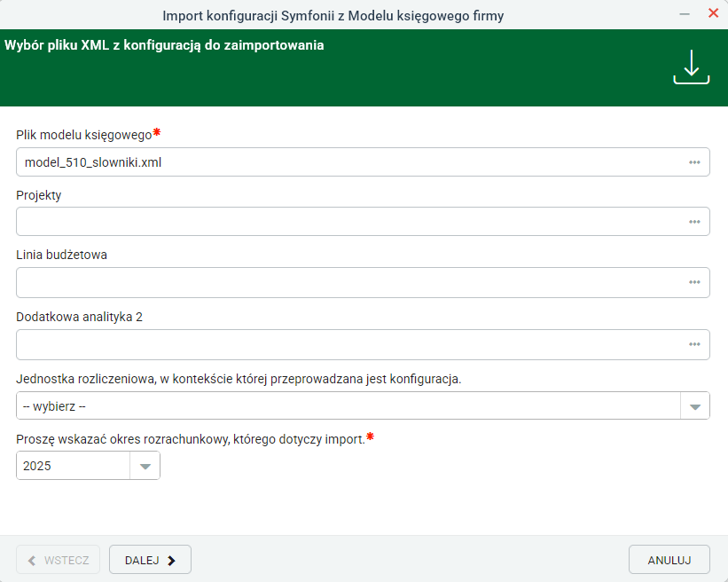
Task: Browse for Linia budżetowa file
Action: coord(694,282)
